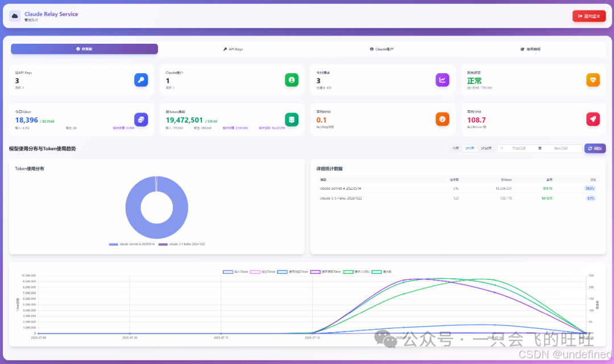Select the 近7天 time range option
The image size is (614, 364).
coord(470,148)
